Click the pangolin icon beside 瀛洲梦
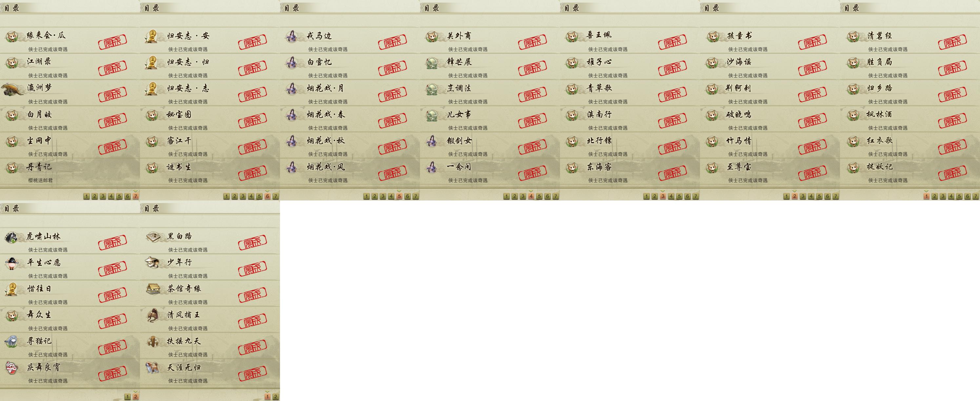This screenshot has height=401, width=980. pyautogui.click(x=12, y=90)
